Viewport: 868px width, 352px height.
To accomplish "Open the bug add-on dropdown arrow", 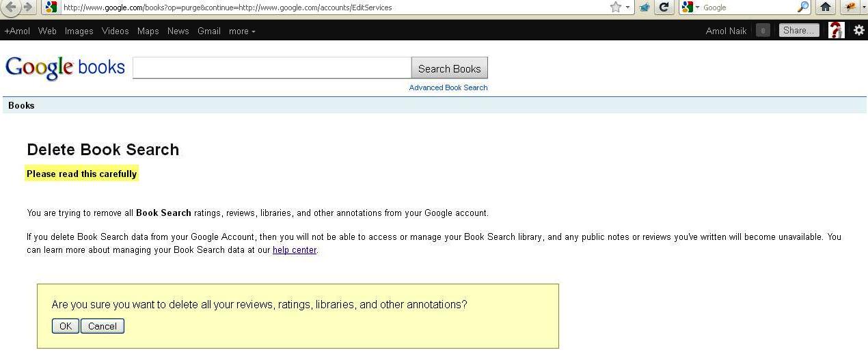I will (863, 8).
